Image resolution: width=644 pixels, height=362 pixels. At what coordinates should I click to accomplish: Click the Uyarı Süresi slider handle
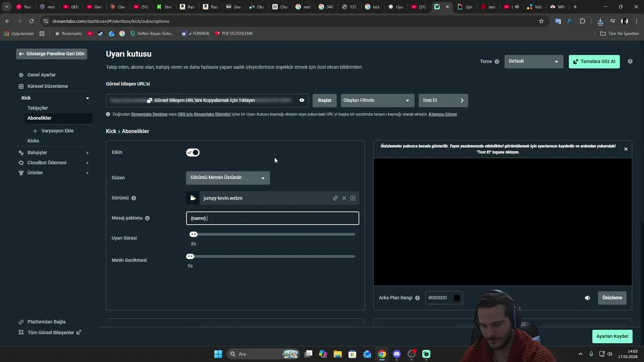pos(193,234)
